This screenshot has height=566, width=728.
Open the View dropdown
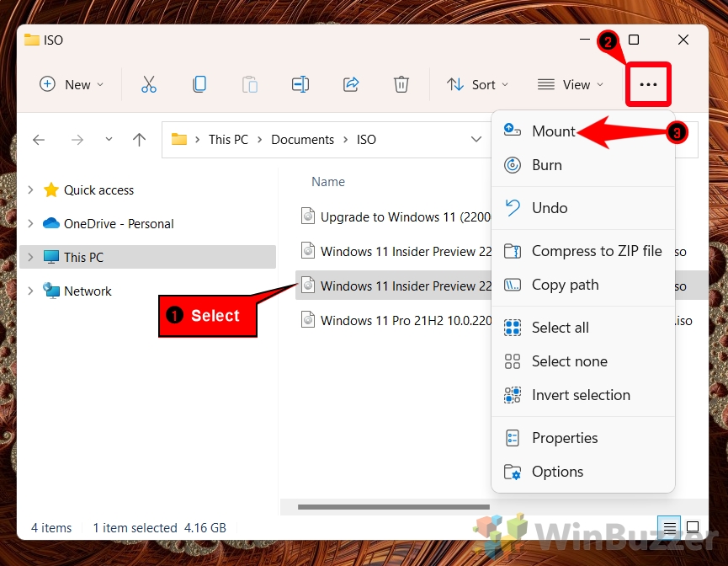(x=571, y=84)
